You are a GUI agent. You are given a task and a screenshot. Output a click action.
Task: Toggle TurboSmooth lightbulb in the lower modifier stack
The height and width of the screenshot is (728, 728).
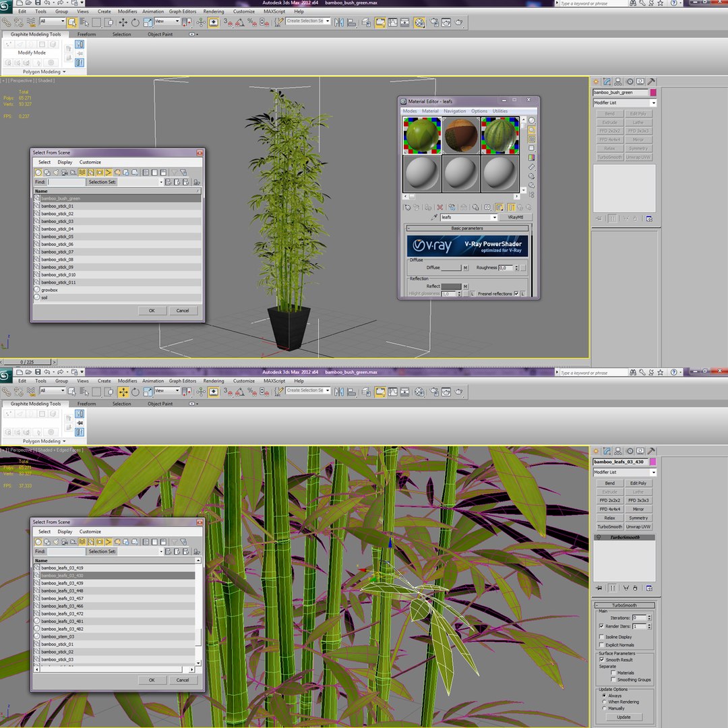coord(599,537)
